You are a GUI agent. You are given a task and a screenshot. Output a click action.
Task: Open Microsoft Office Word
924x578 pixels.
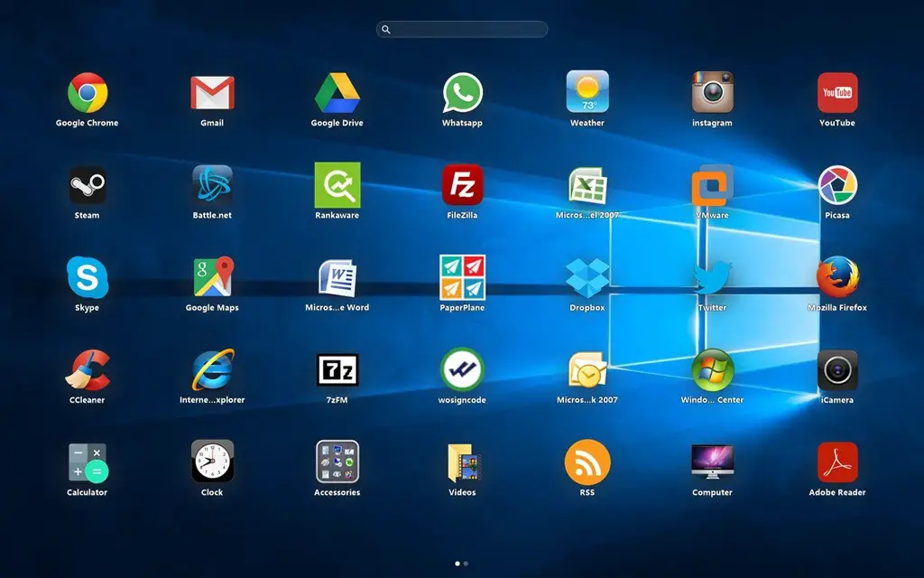pos(337,277)
